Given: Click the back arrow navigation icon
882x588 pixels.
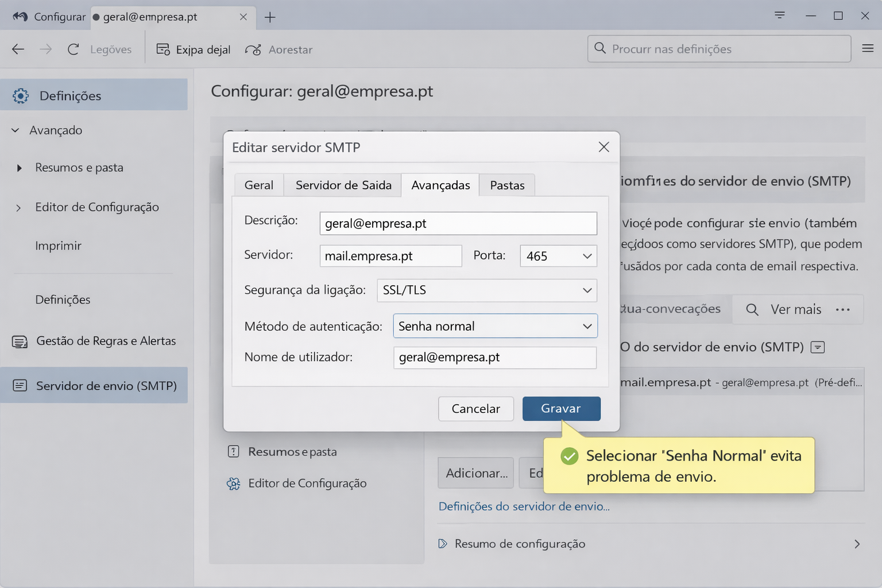Looking at the screenshot, I should pyautogui.click(x=18, y=49).
